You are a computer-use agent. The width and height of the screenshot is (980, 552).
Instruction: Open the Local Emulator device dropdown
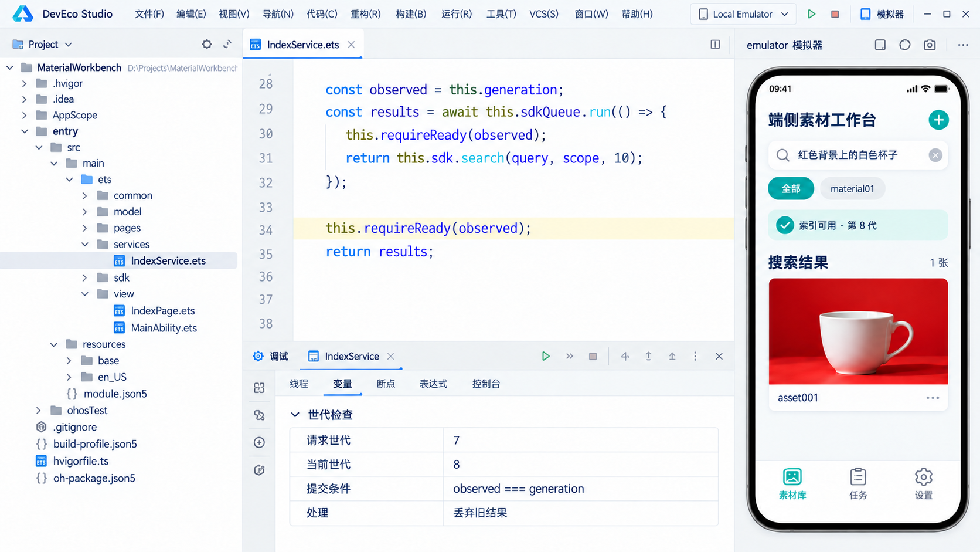743,14
